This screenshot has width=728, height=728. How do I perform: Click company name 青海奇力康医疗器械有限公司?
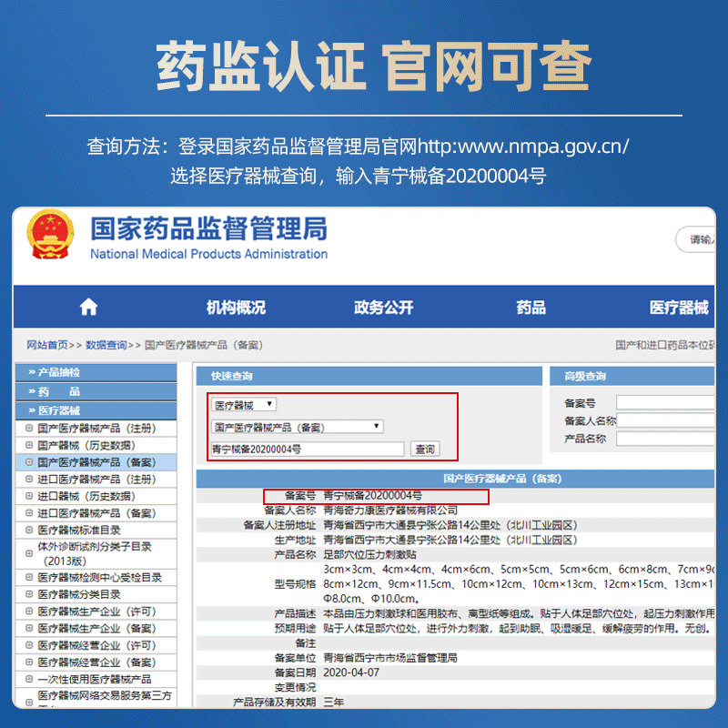(390, 511)
